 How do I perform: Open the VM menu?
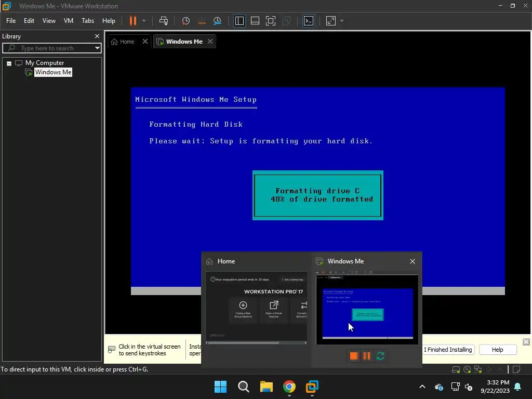(69, 21)
